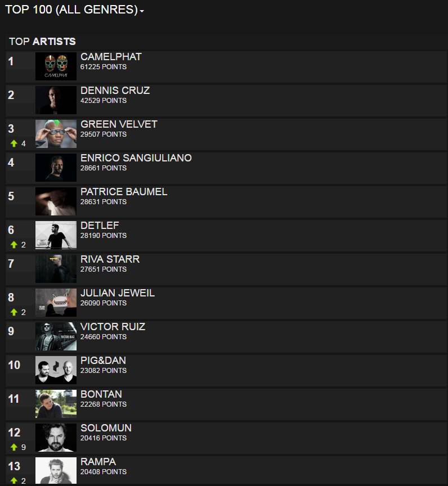The width and height of the screenshot is (448, 486).
Task: Open the Patrice Baumel artist link
Action: (x=124, y=192)
